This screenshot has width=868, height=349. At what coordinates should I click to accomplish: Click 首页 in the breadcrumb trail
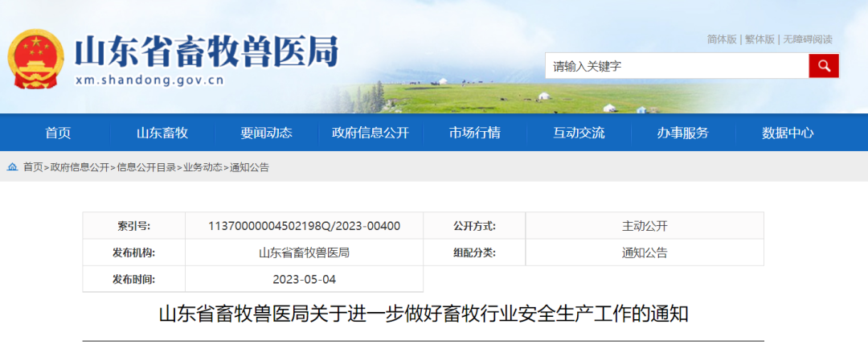point(33,167)
